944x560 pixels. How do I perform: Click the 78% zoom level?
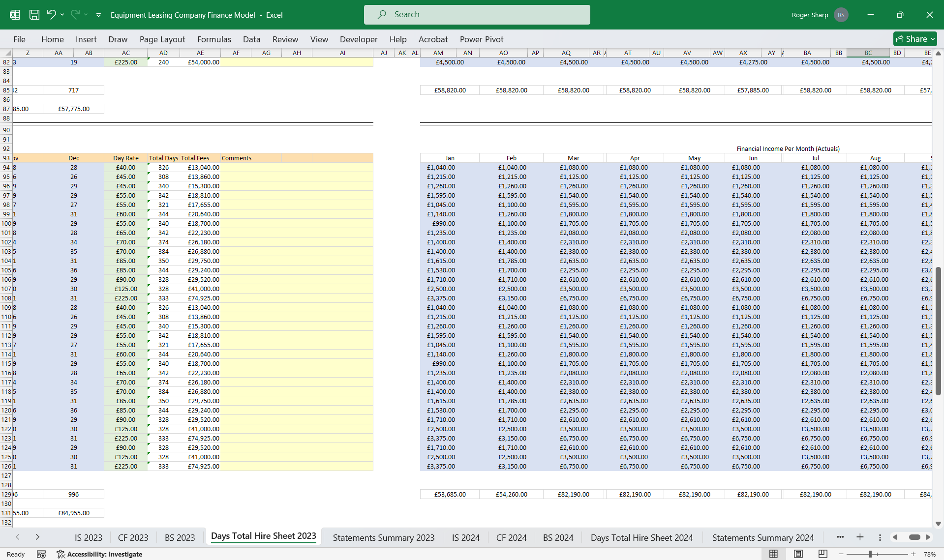(x=929, y=554)
